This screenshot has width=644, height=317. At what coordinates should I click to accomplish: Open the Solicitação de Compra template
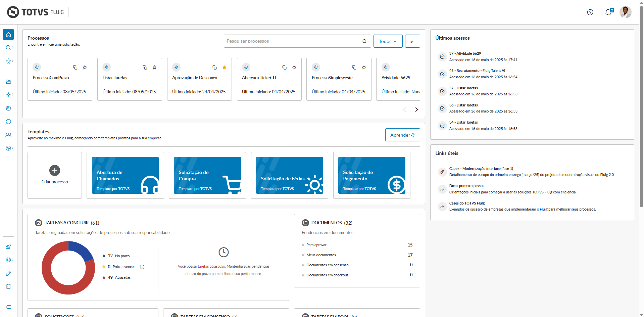click(207, 175)
